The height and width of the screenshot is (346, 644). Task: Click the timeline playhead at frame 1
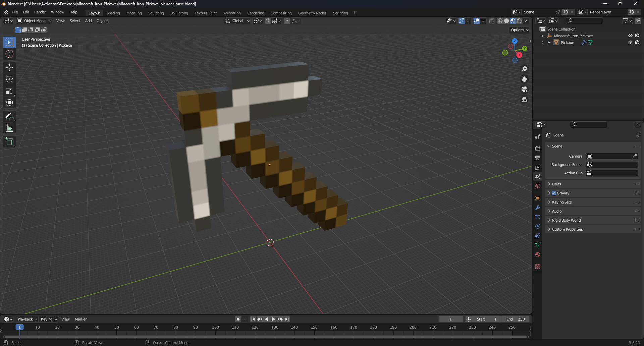(x=19, y=327)
